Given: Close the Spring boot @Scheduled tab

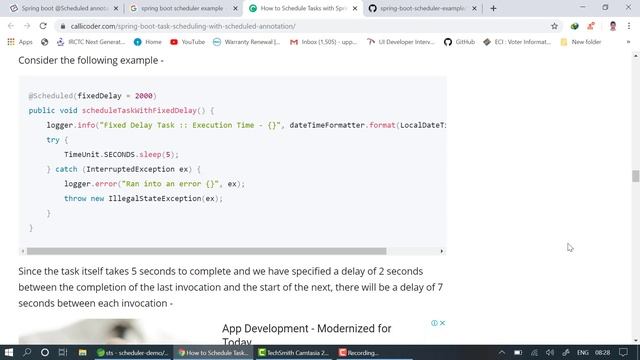Looking at the screenshot, I should point(116,8).
